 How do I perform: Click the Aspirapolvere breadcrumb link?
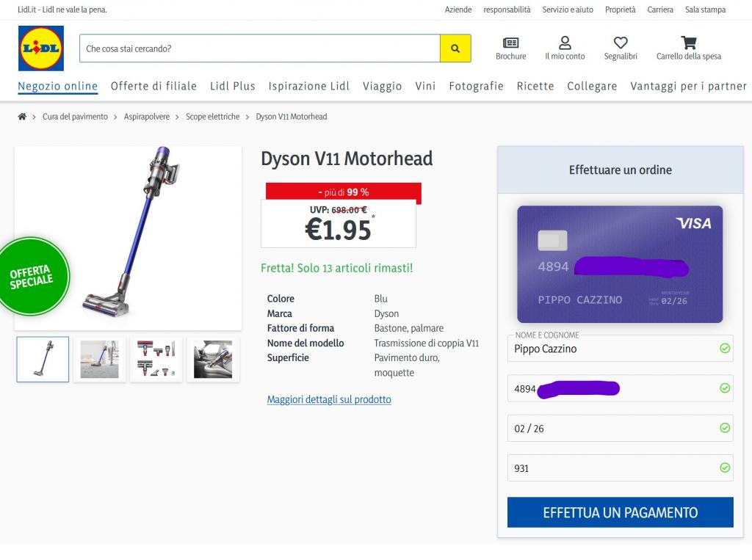147,117
